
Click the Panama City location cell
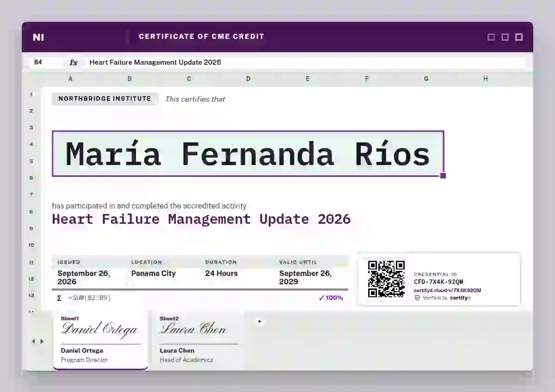click(x=154, y=273)
